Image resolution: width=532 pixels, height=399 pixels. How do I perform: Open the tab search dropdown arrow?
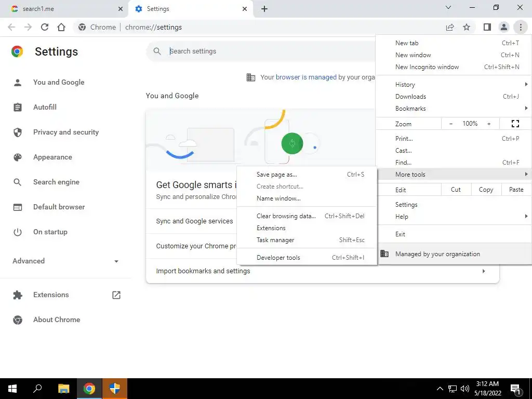(448, 7)
